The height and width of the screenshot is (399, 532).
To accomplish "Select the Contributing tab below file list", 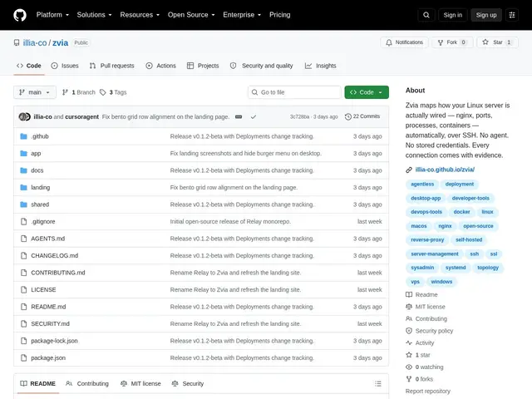I will [x=87, y=384].
